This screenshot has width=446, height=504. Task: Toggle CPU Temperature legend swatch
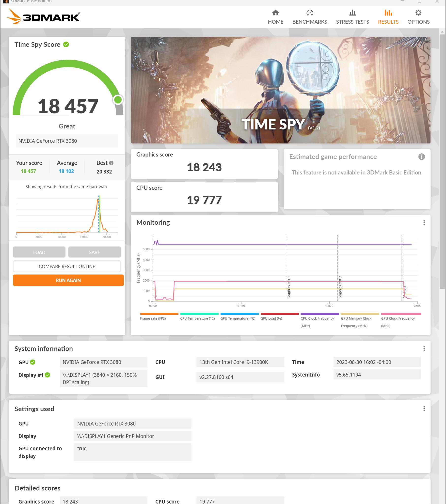coord(199,314)
